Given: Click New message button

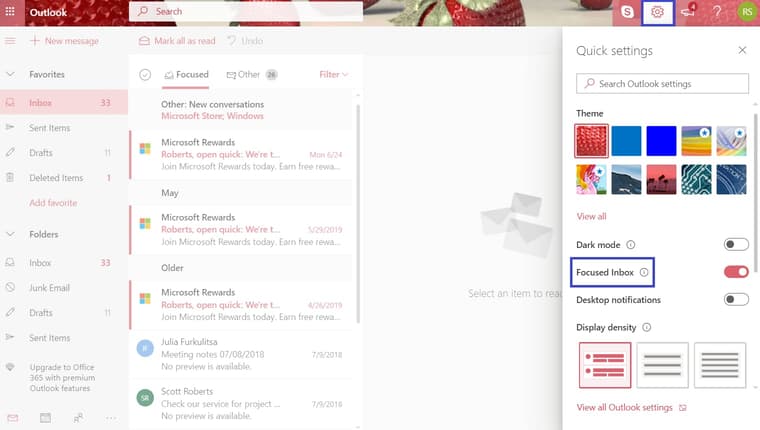Looking at the screenshot, I should (x=64, y=41).
